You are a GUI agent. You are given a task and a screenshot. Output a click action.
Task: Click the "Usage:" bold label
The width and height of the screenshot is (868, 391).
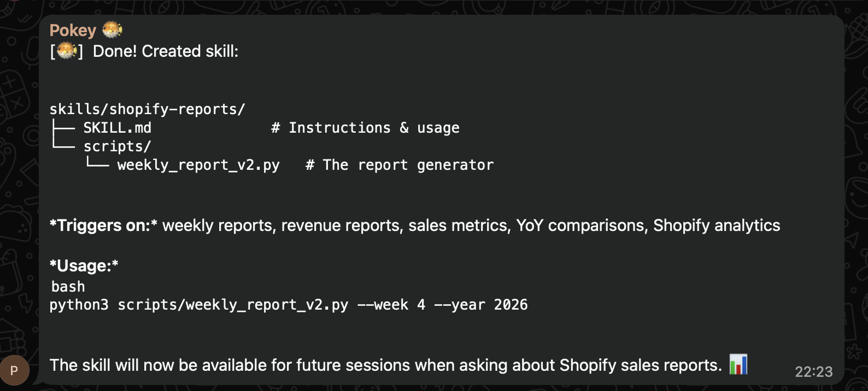(x=84, y=266)
